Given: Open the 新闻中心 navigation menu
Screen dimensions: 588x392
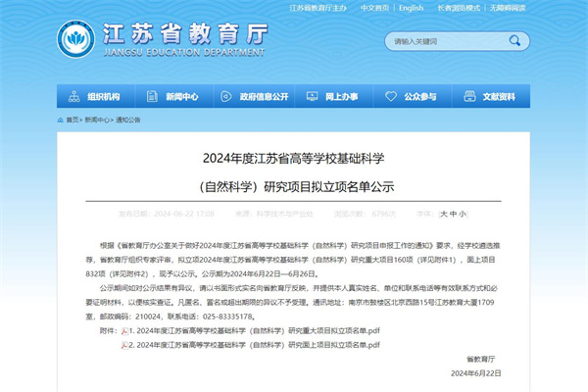Looking at the screenshot, I should point(181,97).
